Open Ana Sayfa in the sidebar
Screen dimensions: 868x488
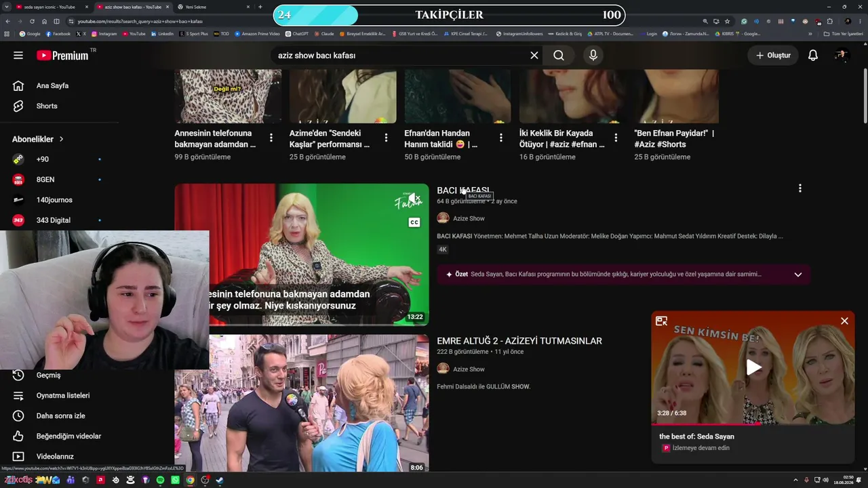pos(52,86)
